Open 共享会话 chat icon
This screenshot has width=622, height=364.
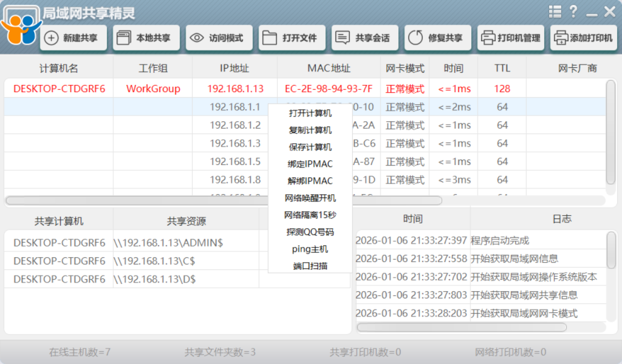click(x=343, y=38)
